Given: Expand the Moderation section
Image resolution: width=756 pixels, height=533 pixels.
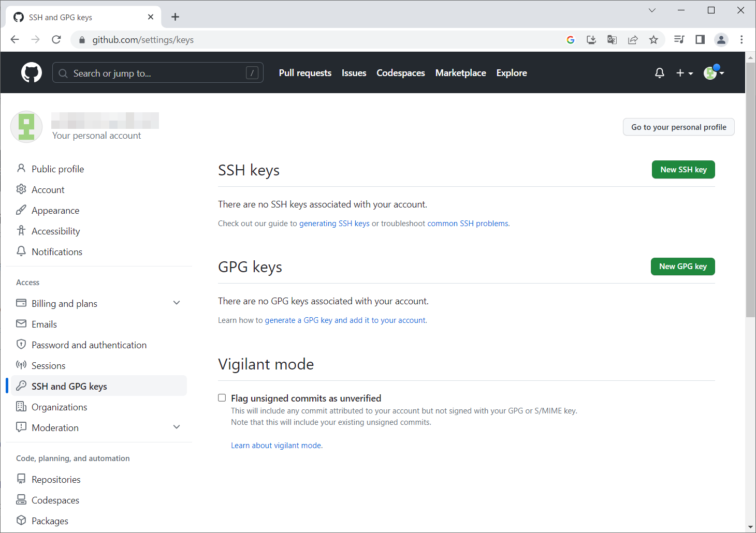Looking at the screenshot, I should (177, 427).
